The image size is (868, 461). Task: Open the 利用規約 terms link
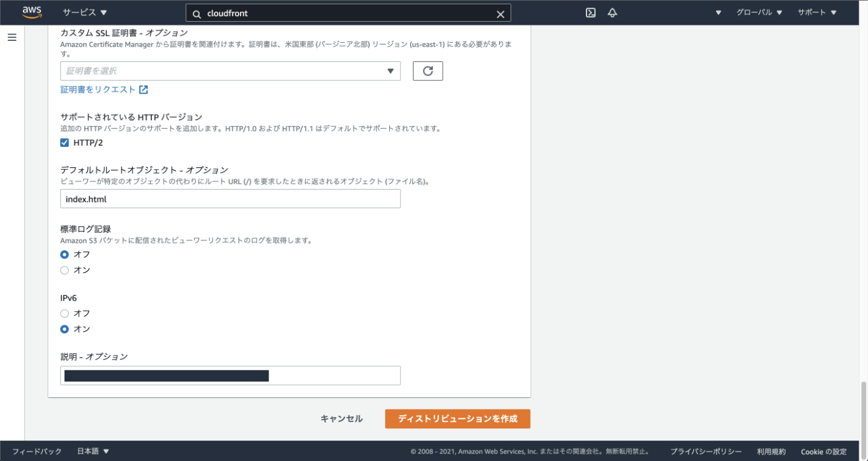[x=771, y=452]
